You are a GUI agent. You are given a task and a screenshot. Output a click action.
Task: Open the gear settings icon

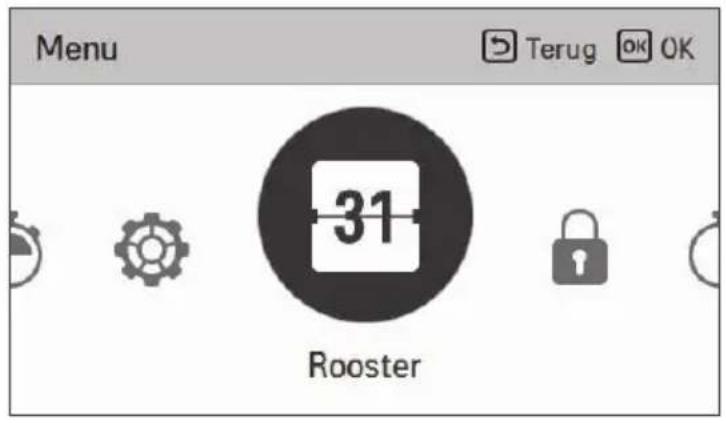click(151, 249)
